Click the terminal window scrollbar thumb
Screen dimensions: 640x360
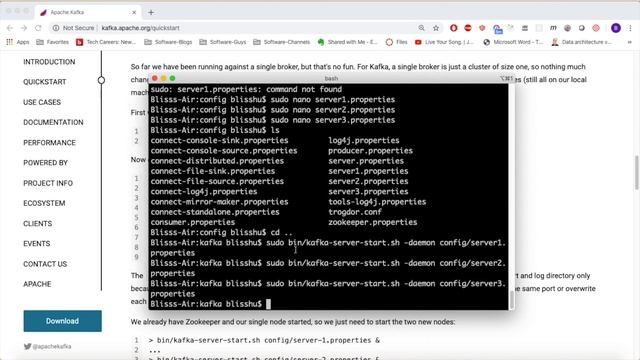coord(511,300)
